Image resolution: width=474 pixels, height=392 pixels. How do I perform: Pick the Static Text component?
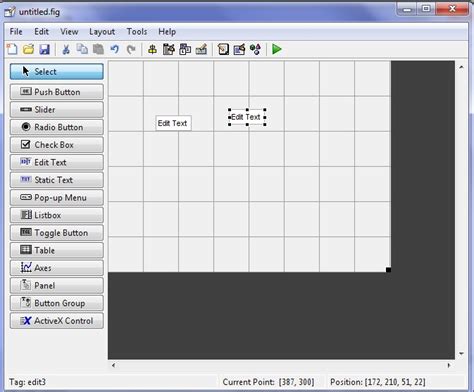coord(57,180)
